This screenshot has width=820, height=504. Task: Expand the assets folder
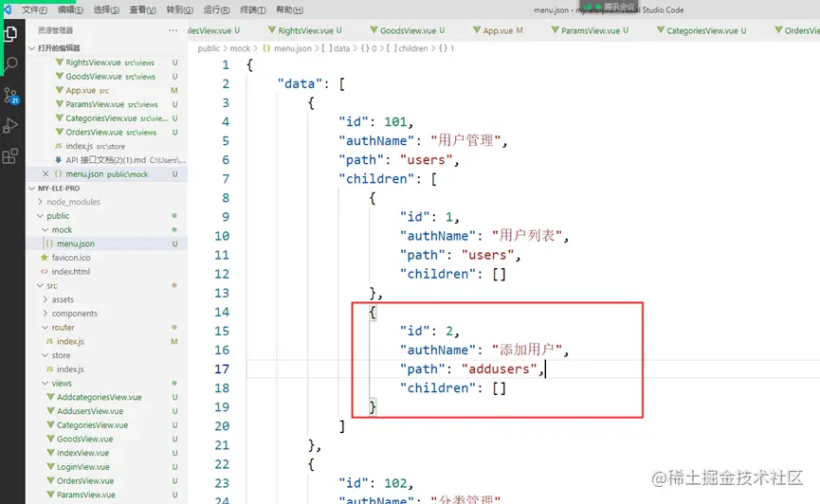click(x=63, y=299)
